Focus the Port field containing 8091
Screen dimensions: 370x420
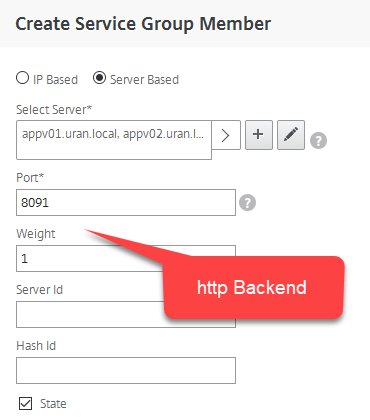click(126, 203)
